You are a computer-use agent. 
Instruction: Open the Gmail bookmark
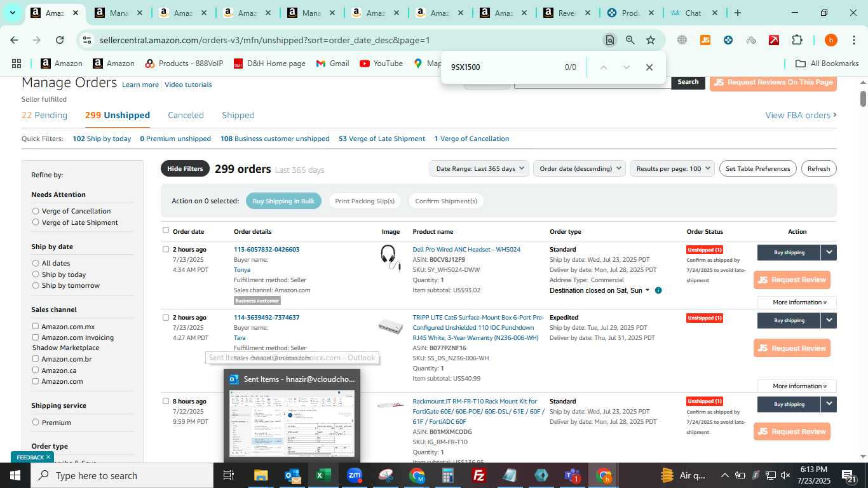tap(332, 63)
